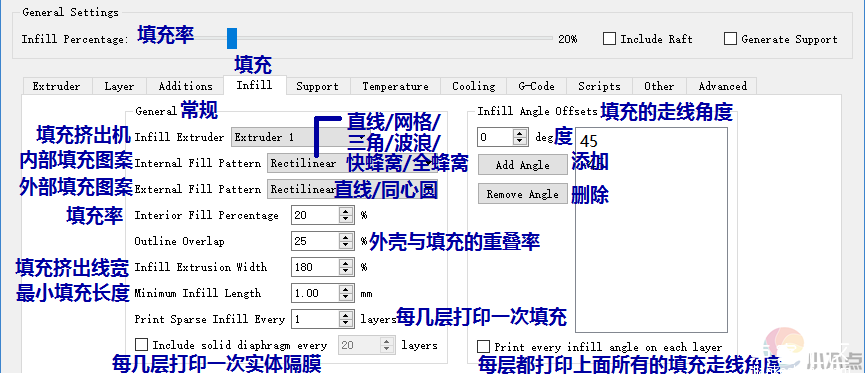The image size is (865, 384).
Task: Switch to the Layer tab
Action: coord(119,86)
